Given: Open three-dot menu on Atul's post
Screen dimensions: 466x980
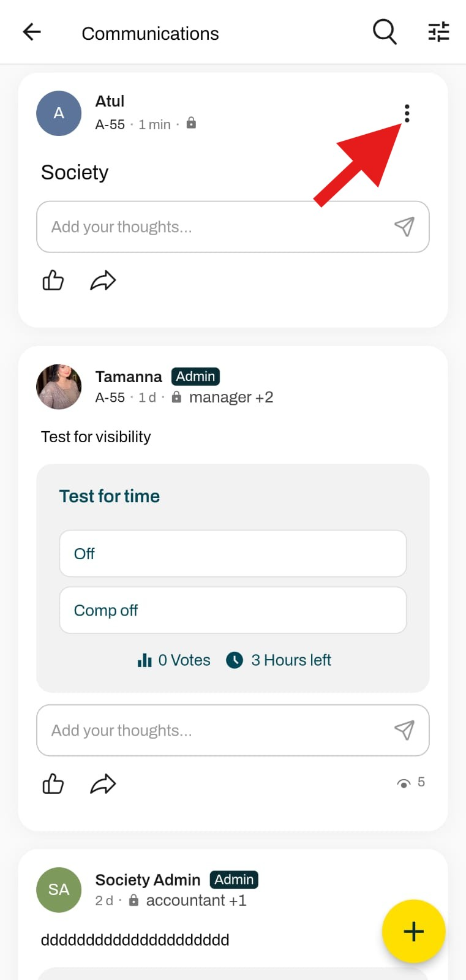Looking at the screenshot, I should click(x=407, y=113).
